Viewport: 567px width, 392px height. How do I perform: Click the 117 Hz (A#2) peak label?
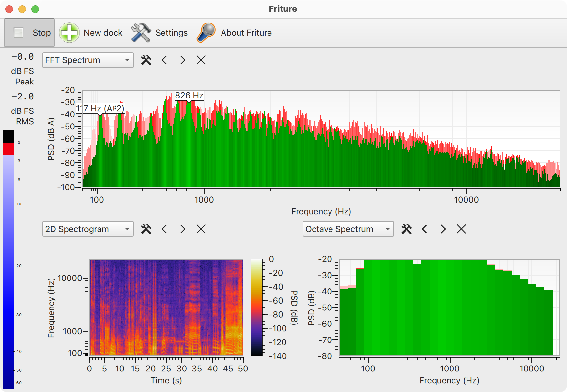pyautogui.click(x=100, y=108)
